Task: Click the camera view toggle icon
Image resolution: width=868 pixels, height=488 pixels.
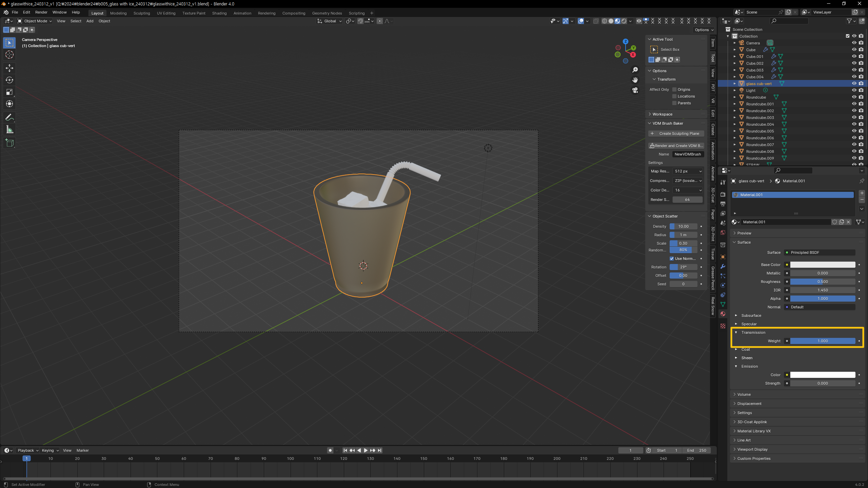Action: tap(635, 90)
